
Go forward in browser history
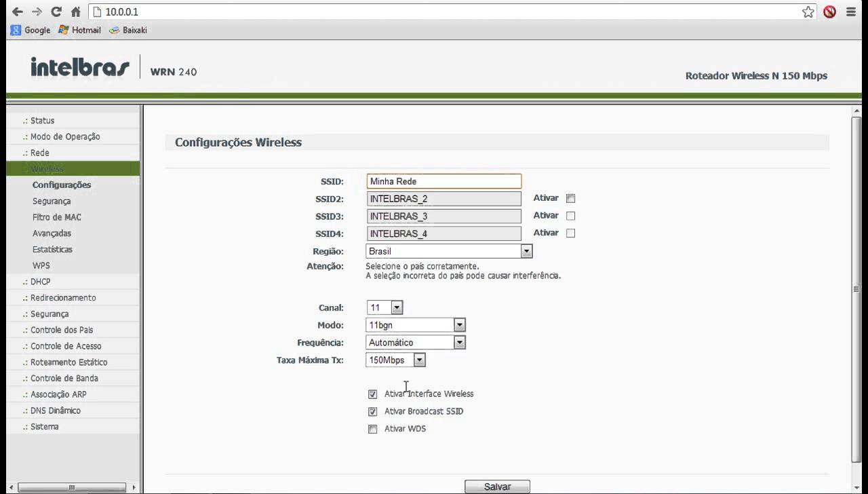[x=37, y=12]
